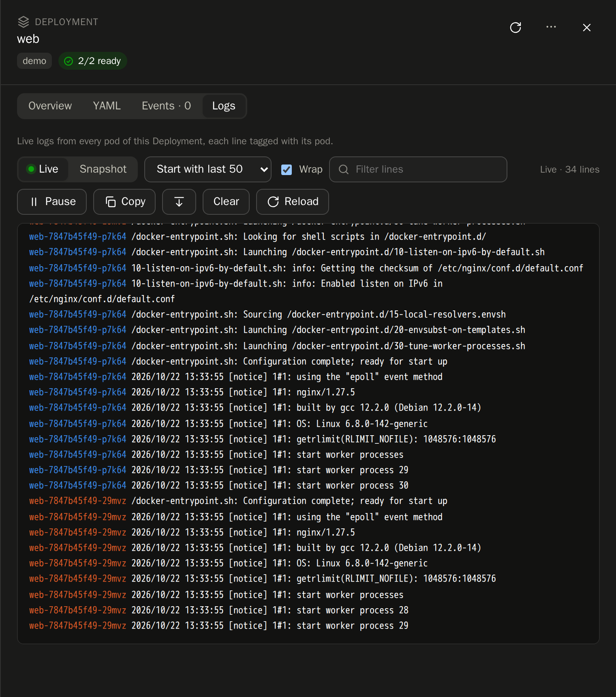Open the Events tab
This screenshot has width=616, height=697.
coord(166,106)
